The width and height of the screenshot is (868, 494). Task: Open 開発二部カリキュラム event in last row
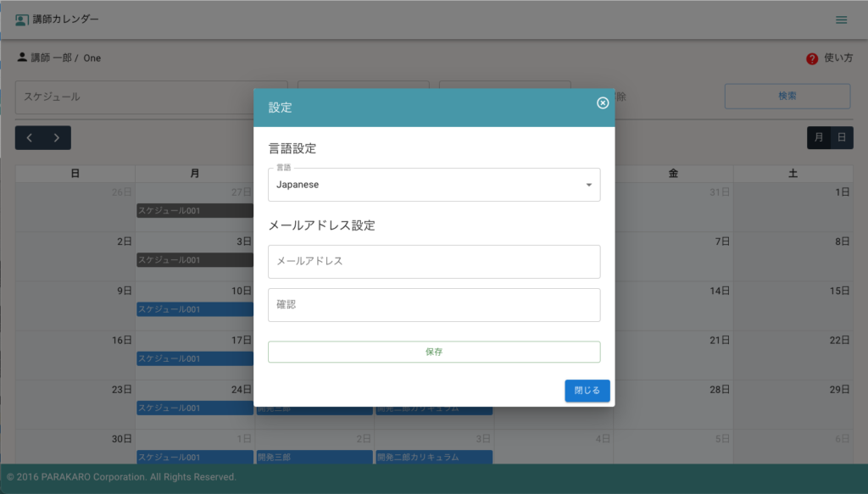[433, 458]
